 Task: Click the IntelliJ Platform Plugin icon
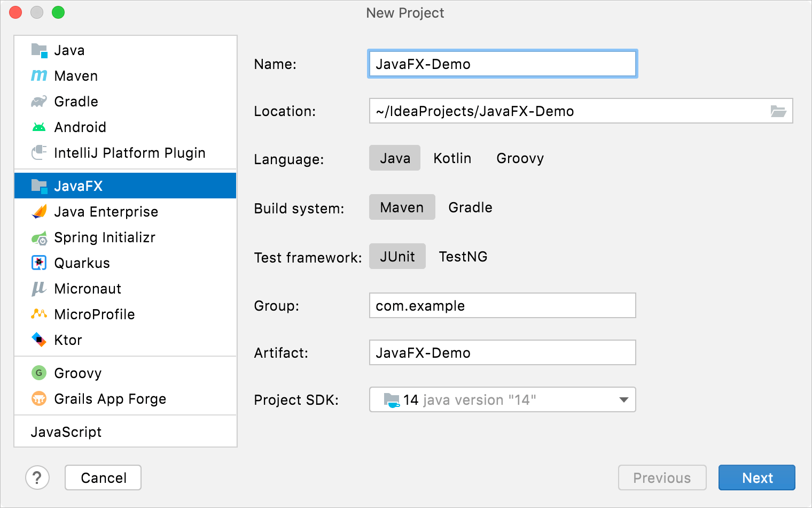tap(38, 152)
